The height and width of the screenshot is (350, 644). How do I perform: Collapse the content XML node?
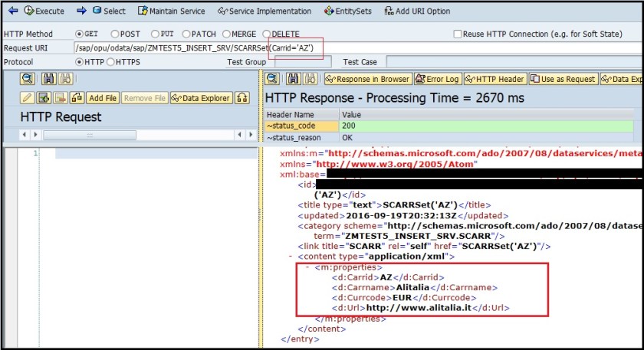click(290, 255)
